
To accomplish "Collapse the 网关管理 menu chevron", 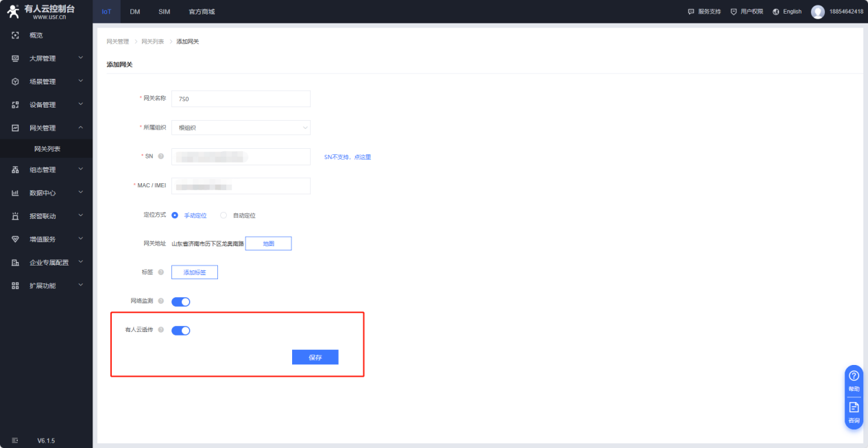I will tap(81, 128).
